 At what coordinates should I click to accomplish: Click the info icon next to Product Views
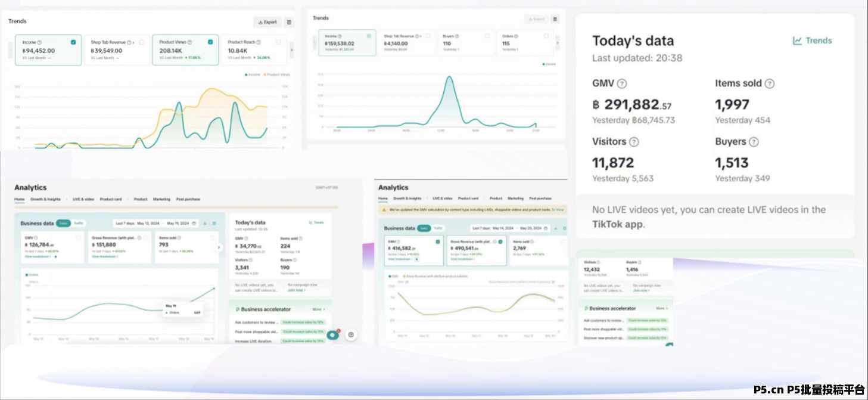tap(190, 42)
